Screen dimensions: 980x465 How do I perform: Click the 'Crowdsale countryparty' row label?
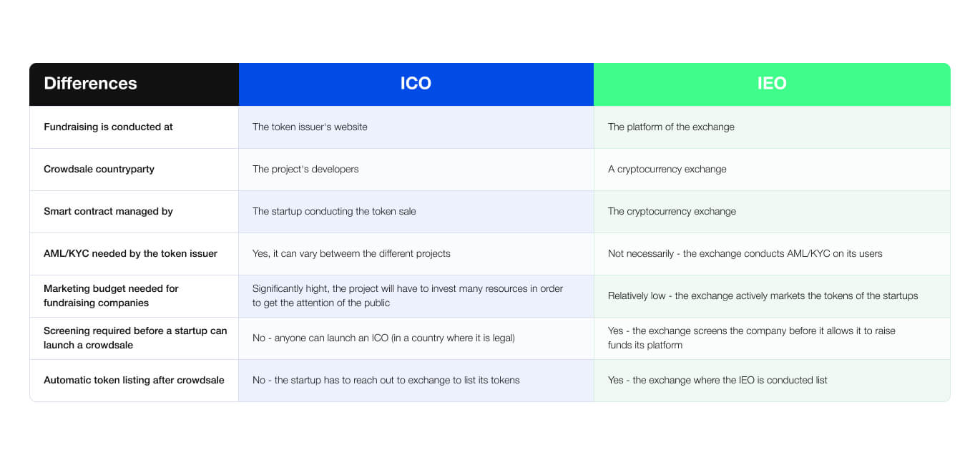click(99, 169)
